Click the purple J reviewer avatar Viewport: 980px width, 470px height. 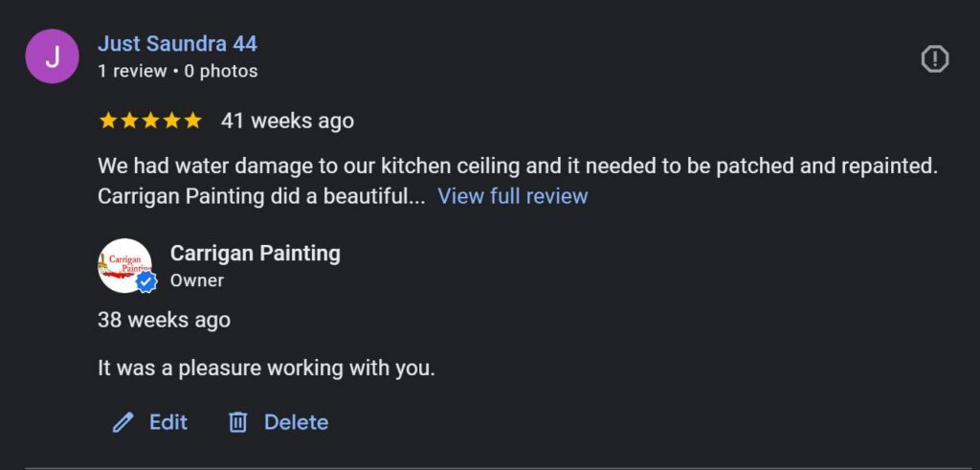52,56
